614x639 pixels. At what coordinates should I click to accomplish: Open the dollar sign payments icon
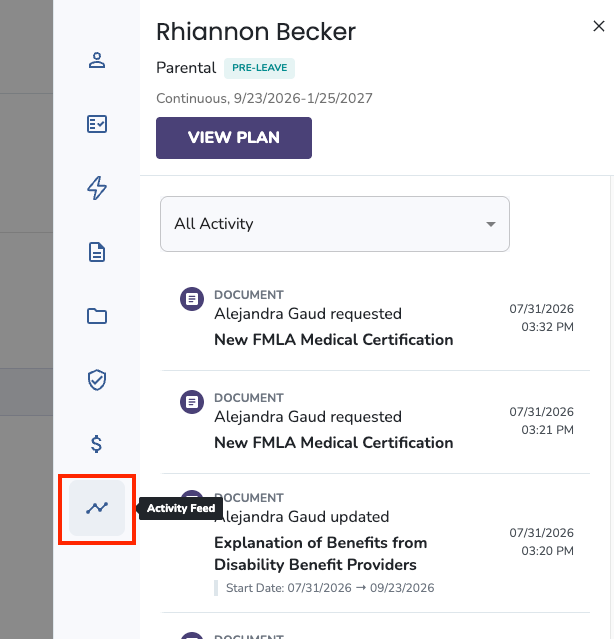click(97, 444)
